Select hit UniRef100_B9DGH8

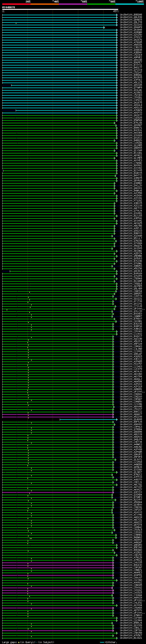[x=131, y=15]
